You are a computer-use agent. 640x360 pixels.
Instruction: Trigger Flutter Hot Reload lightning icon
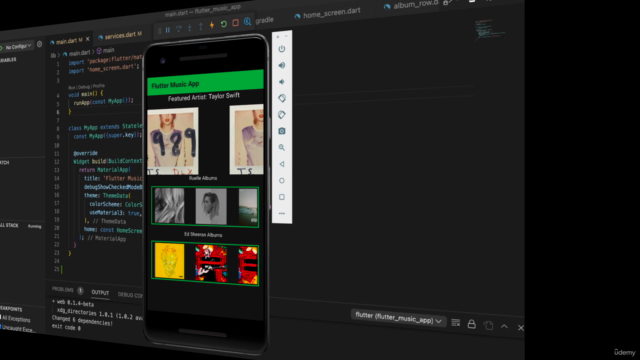[212, 25]
